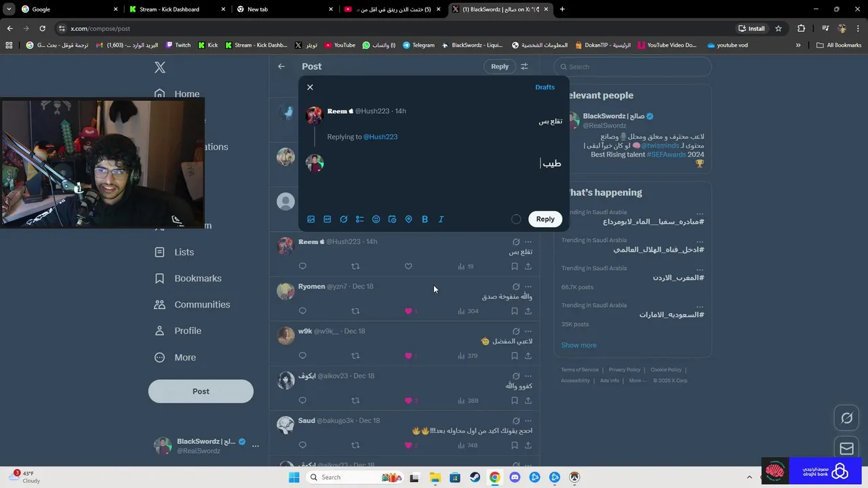Go to Home in the sidebar

177,94
